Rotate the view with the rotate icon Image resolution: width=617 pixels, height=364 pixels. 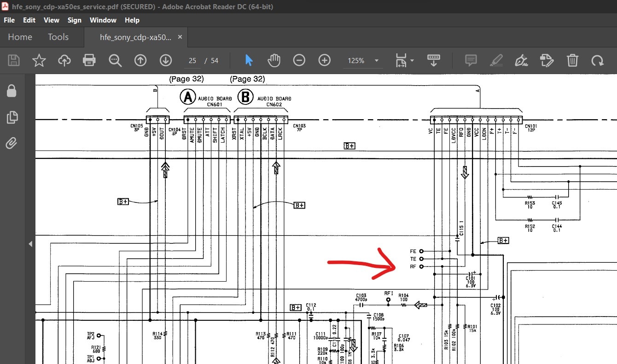597,60
